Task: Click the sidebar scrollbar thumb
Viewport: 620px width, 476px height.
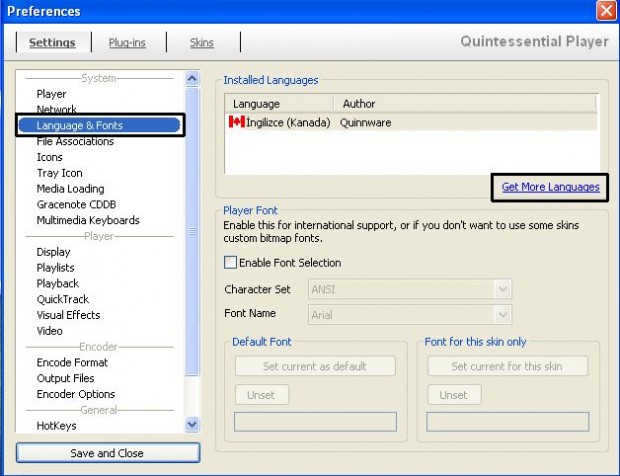Action: pos(192,231)
